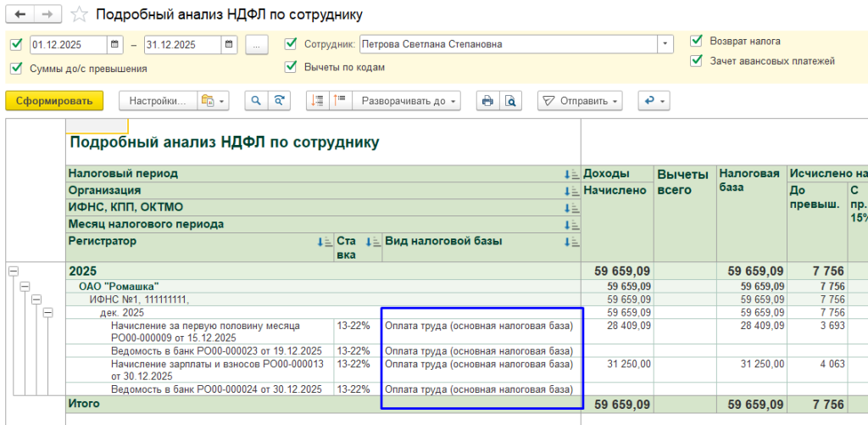Image resolution: width=868 pixels, height=425 pixels.
Task: Collapse the 2025 tree group
Action: (x=13, y=271)
